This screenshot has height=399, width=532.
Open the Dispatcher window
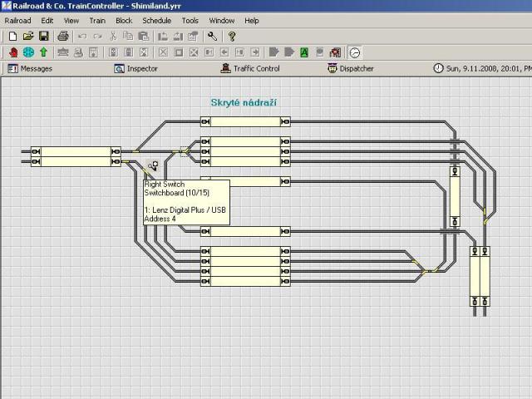pos(351,68)
